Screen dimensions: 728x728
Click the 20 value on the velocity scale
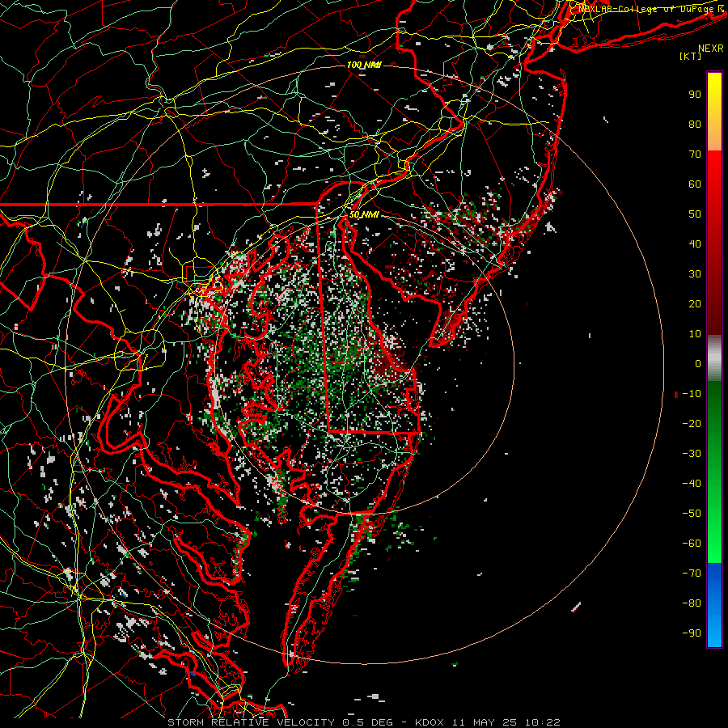point(695,304)
